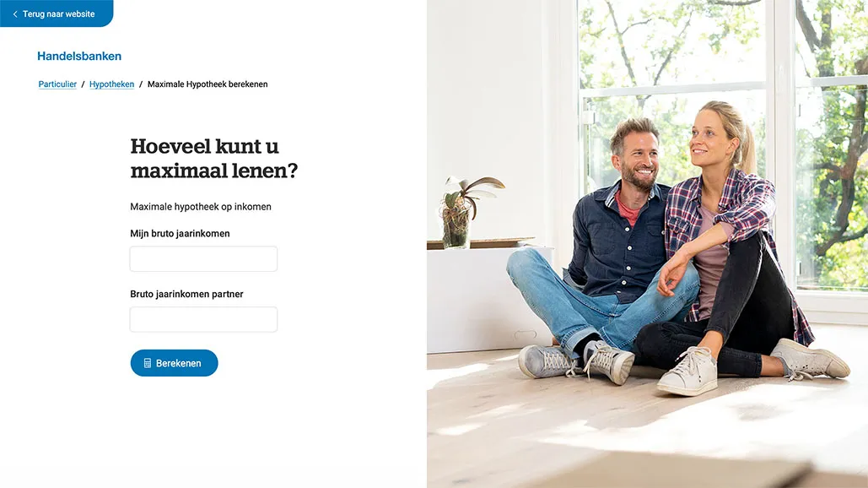Focus the Mijn bruto jaarinkomen input field
868x488 pixels.
click(204, 258)
